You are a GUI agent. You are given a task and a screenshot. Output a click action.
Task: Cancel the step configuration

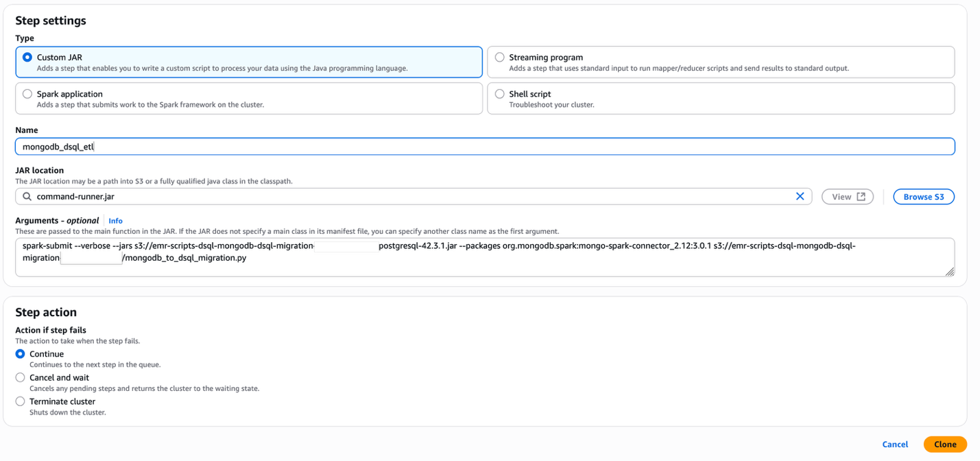click(895, 444)
